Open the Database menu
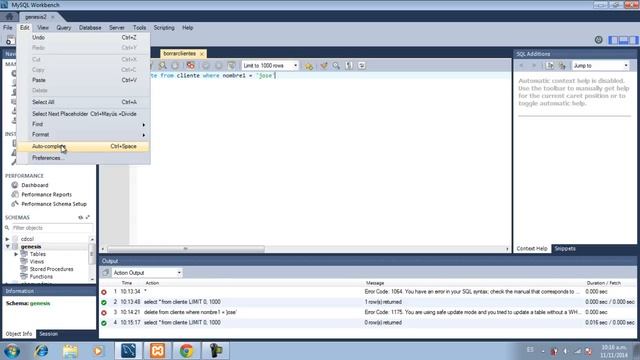This screenshot has height=360, width=640. pos(90,28)
